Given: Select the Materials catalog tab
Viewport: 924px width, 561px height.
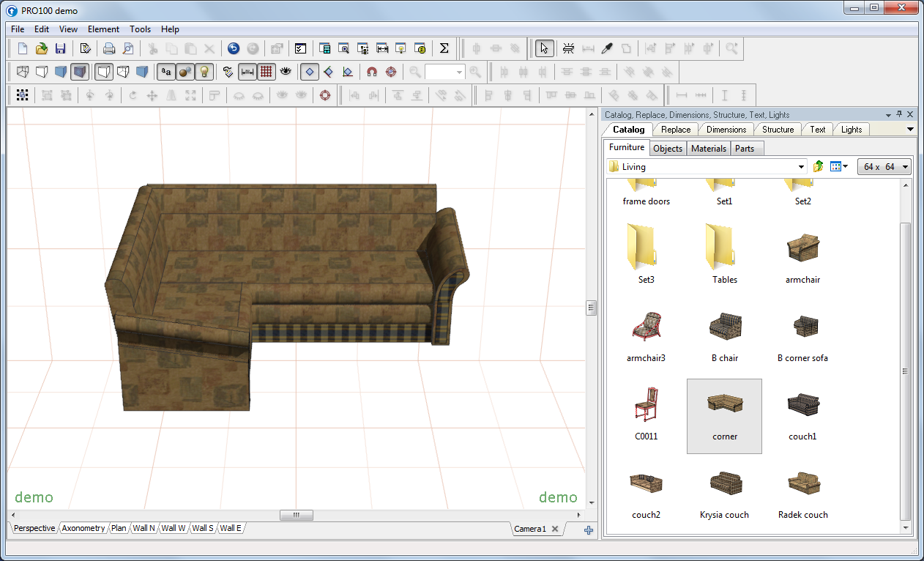Looking at the screenshot, I should click(709, 148).
